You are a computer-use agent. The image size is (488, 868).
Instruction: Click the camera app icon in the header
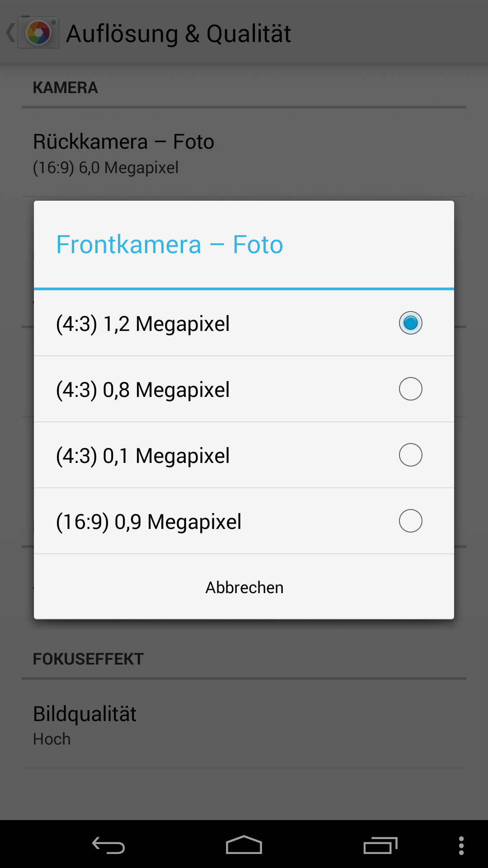[x=39, y=33]
